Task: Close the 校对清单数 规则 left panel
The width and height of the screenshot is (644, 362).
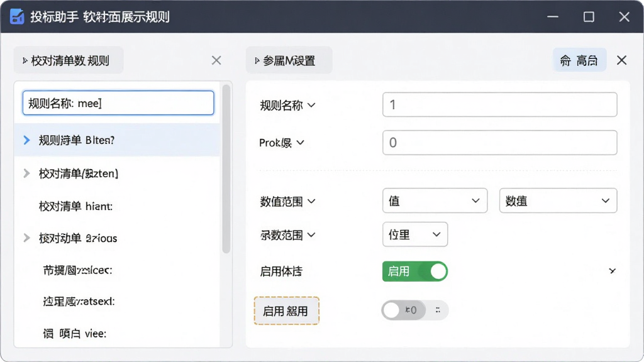Action: click(x=216, y=61)
